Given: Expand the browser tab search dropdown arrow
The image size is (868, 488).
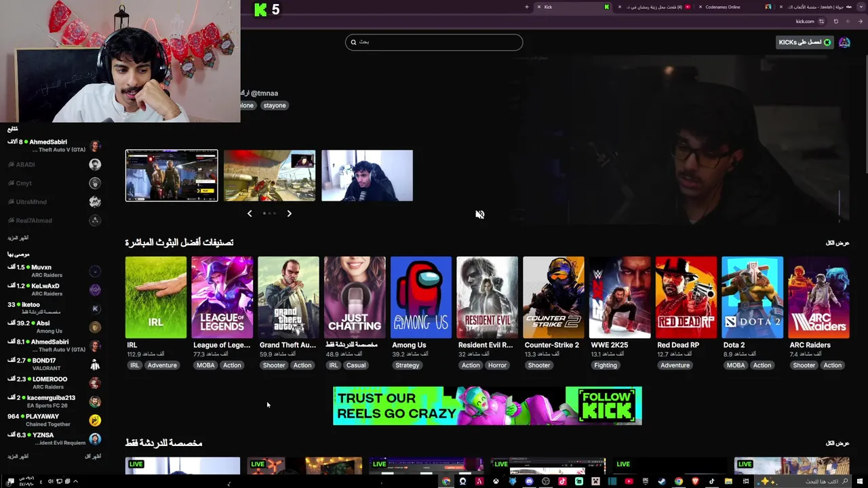Looking at the screenshot, I should [x=861, y=7].
